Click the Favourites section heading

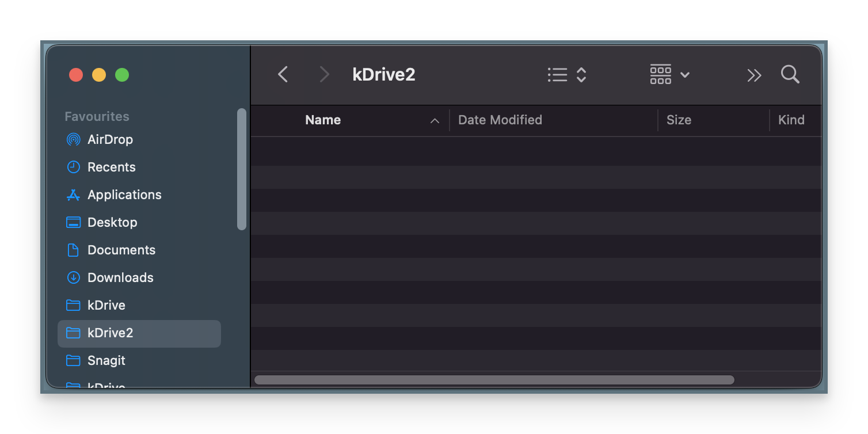[x=97, y=116]
